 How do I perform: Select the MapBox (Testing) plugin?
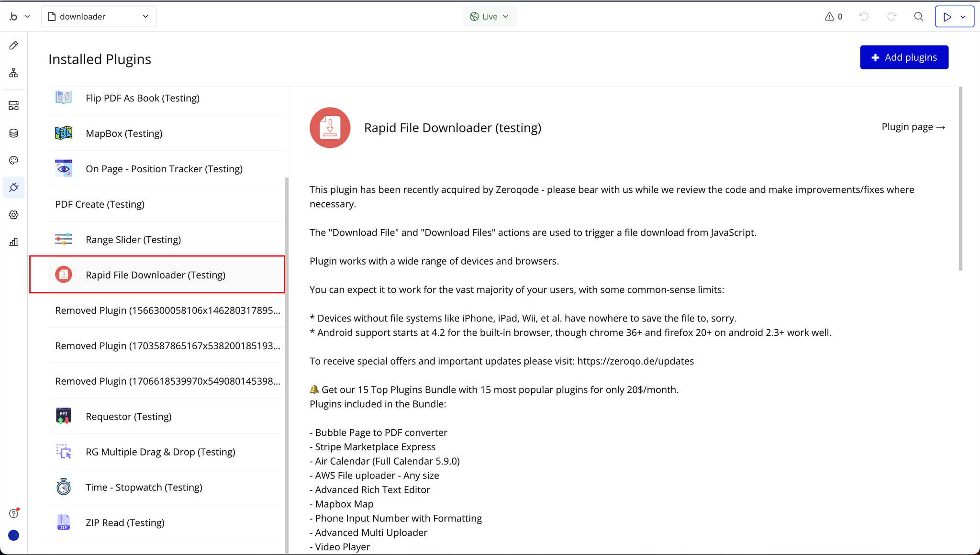pyautogui.click(x=124, y=133)
